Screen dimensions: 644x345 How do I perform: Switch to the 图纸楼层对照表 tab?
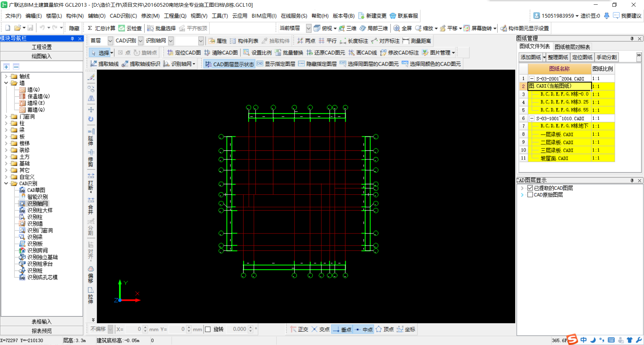(x=572, y=47)
